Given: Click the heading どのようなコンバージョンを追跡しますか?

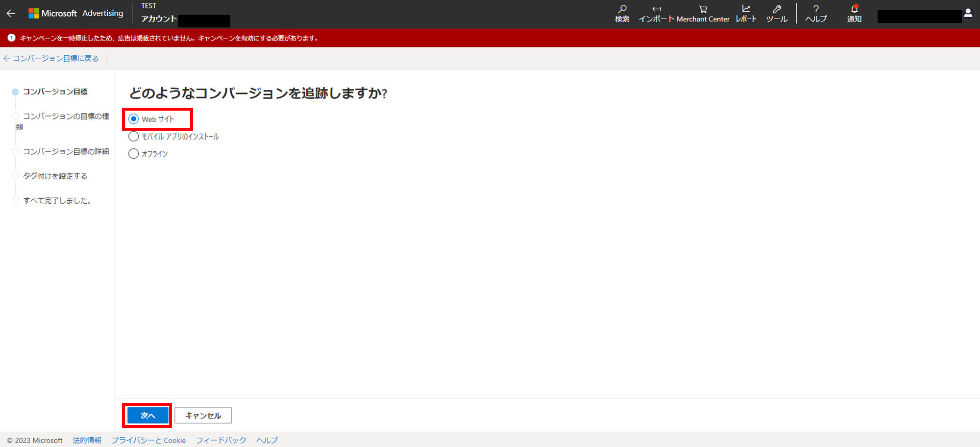Looking at the screenshot, I should pyautogui.click(x=258, y=93).
